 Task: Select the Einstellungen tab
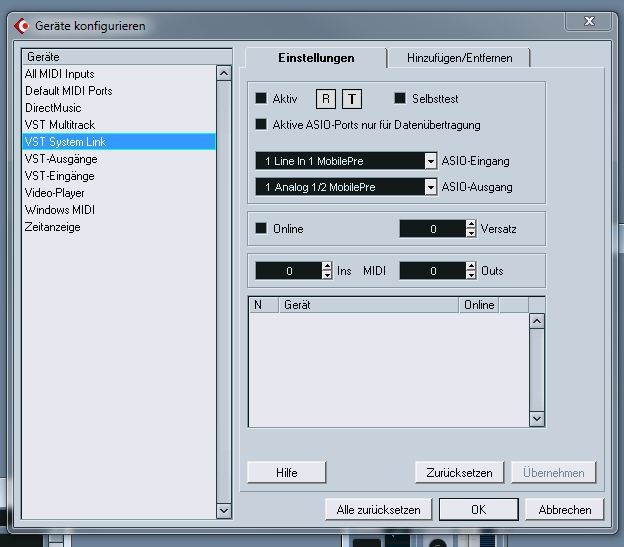[316, 58]
